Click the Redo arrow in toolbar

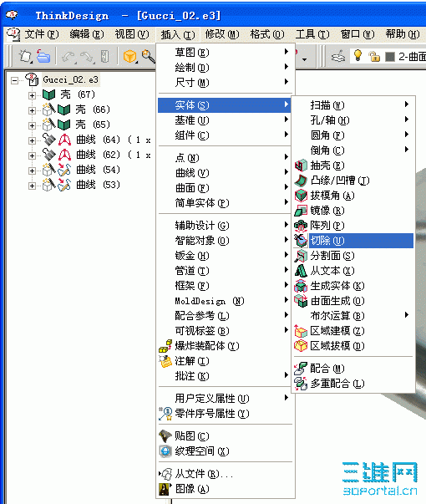click(x=86, y=57)
